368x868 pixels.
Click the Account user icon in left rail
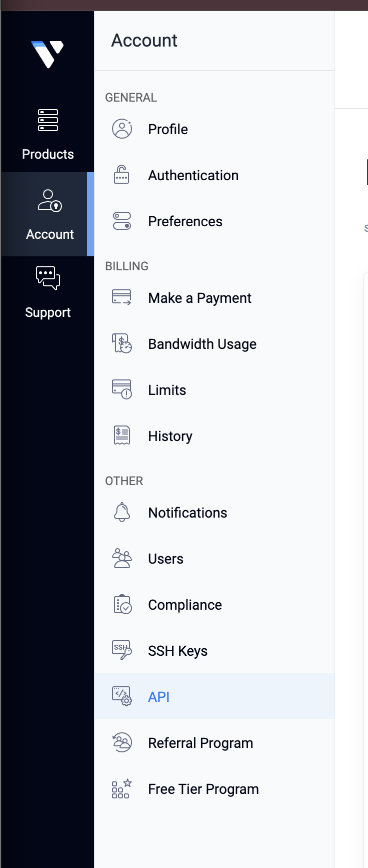click(x=49, y=200)
